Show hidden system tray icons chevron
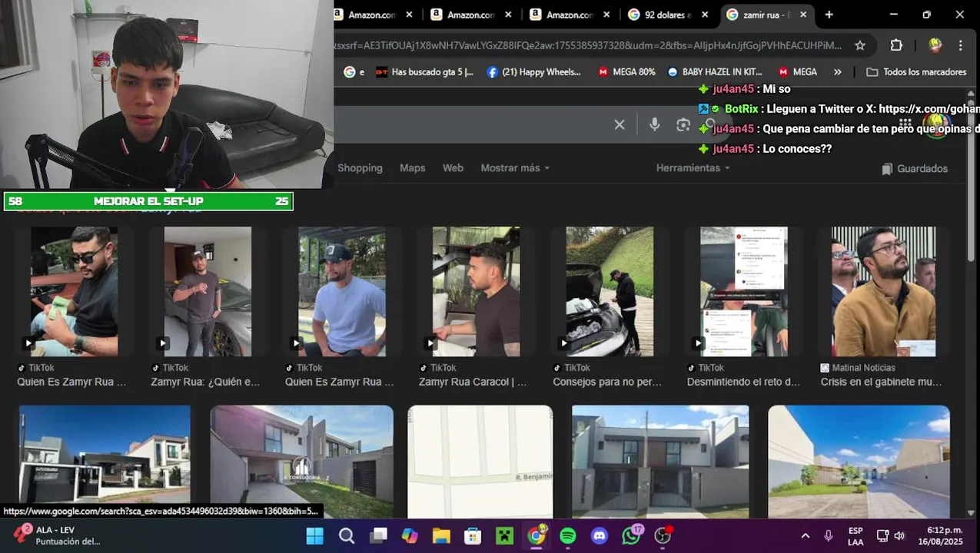The height and width of the screenshot is (553, 980). 805,535
